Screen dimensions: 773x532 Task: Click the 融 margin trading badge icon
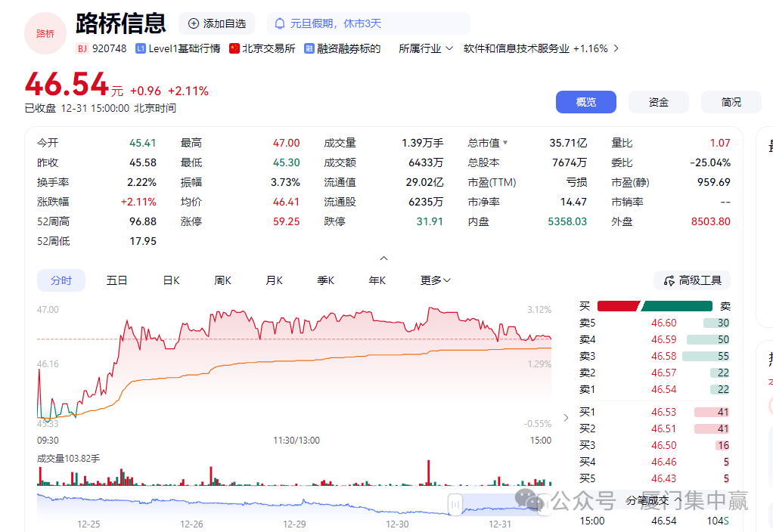pos(309,49)
